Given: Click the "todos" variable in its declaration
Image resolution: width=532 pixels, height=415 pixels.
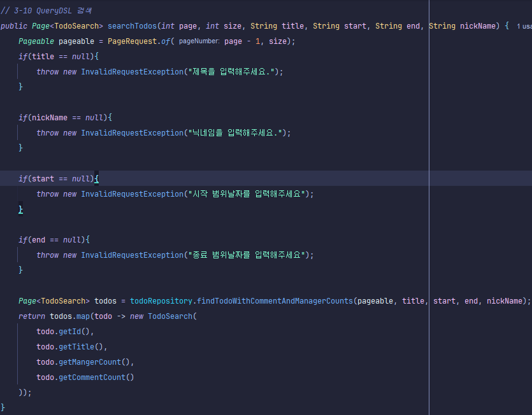Looking at the screenshot, I should 105,301.
